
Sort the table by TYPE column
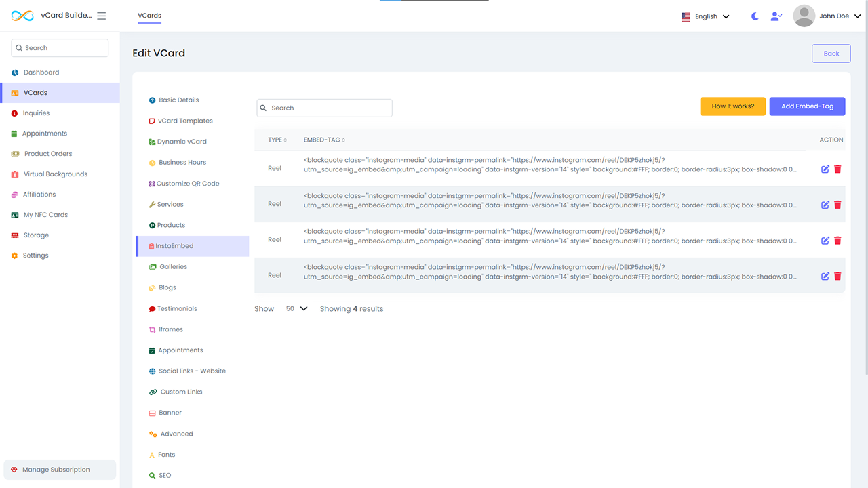tap(277, 140)
